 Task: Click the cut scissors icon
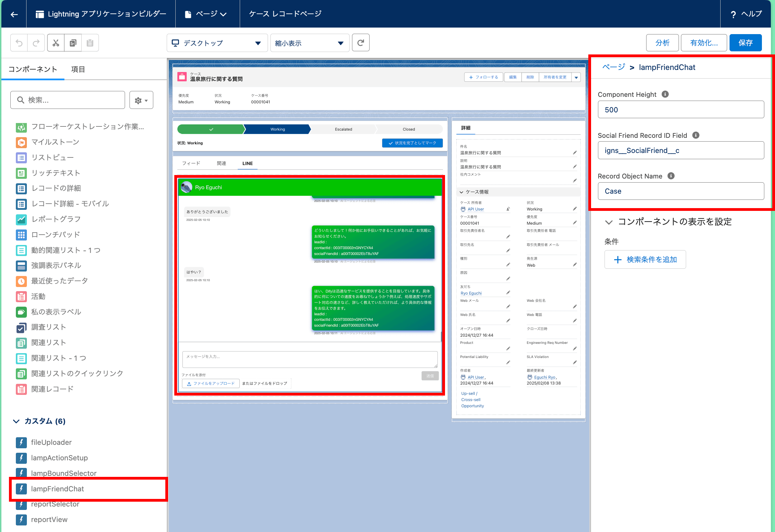[x=56, y=43]
